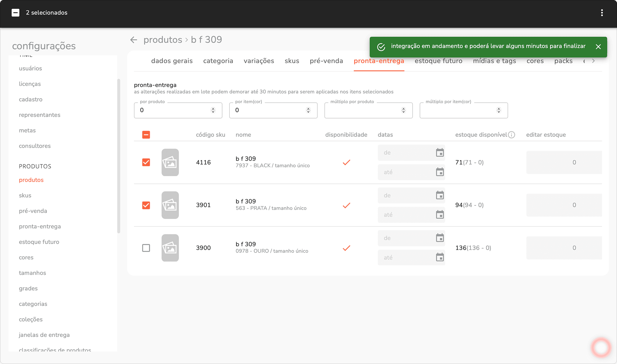Viewport: 617px width, 364px height.
Task: Open licenças in the sidebar
Action: tap(30, 84)
